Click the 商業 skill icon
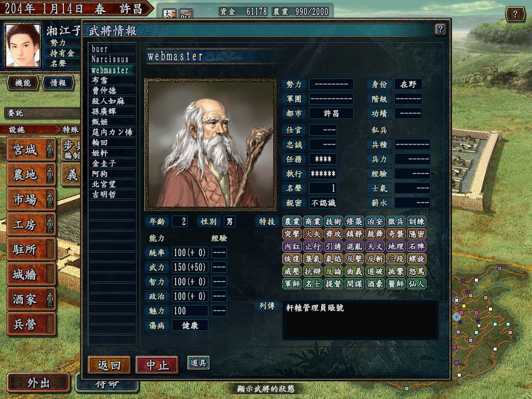This screenshot has width=532, height=399. (x=312, y=221)
